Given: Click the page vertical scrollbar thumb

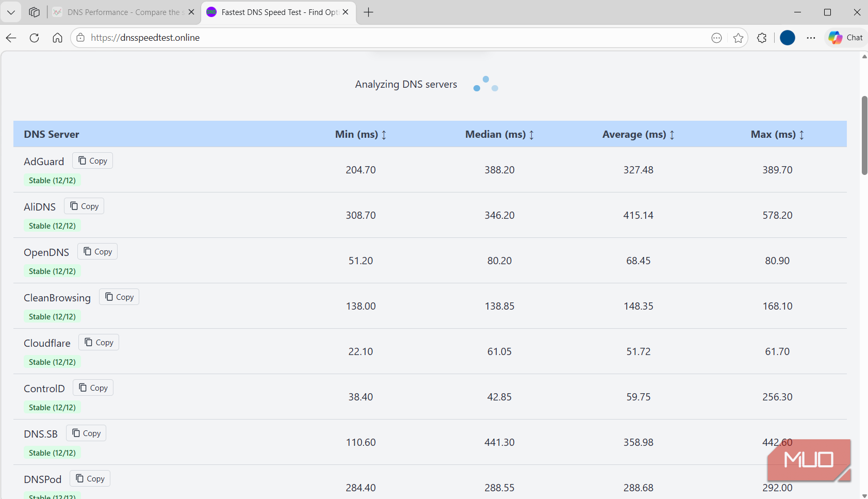Looking at the screenshot, I should click(x=864, y=135).
